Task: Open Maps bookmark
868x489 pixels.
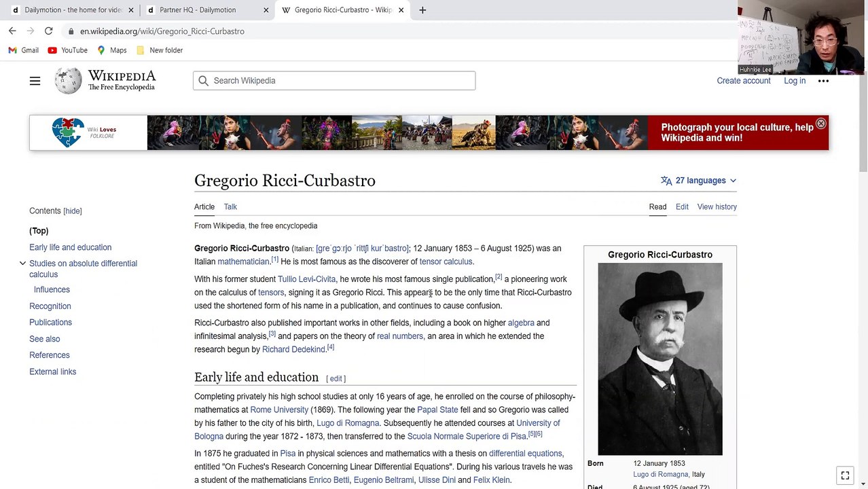Action: pos(112,50)
